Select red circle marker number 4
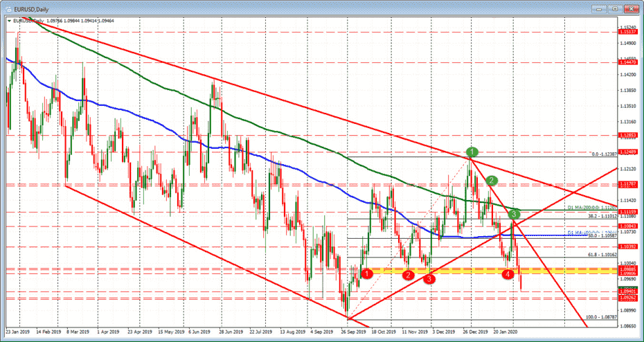 coord(509,274)
